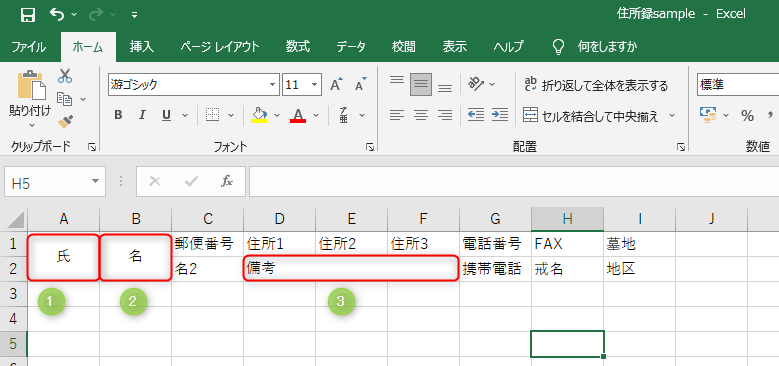The height and width of the screenshot is (366, 779).
Task: Select the ホーム ribbon tab
Action: click(88, 47)
